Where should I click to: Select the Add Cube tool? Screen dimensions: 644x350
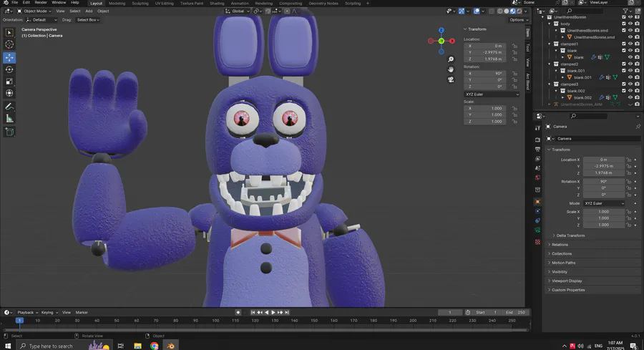tap(9, 132)
